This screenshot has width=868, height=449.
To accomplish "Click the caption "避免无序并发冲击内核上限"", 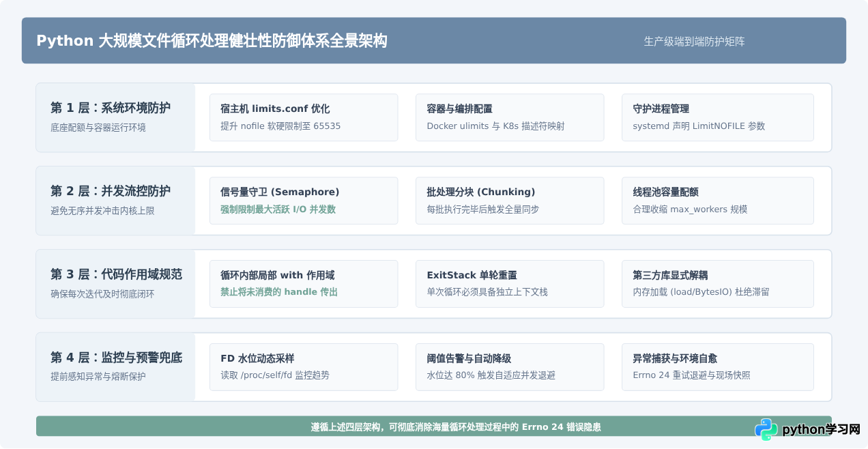I will coord(102,211).
